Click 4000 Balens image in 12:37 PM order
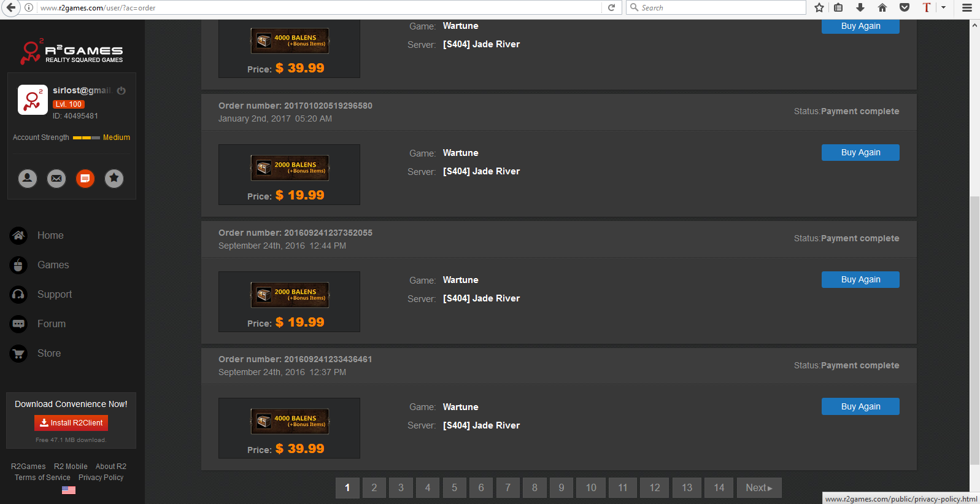Viewport: 980px width, 504px height. pyautogui.click(x=290, y=421)
